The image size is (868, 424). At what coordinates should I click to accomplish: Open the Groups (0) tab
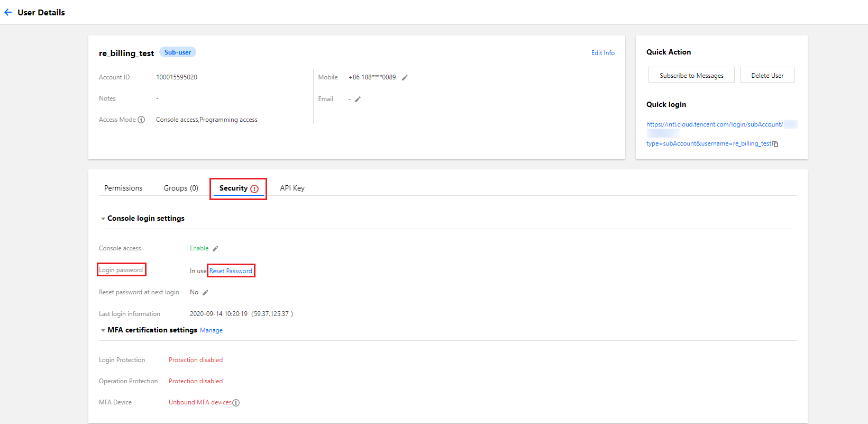(x=181, y=188)
